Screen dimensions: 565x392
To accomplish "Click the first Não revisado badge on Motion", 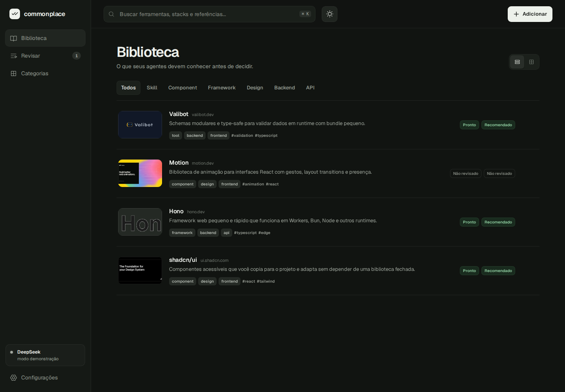I will click(x=466, y=174).
